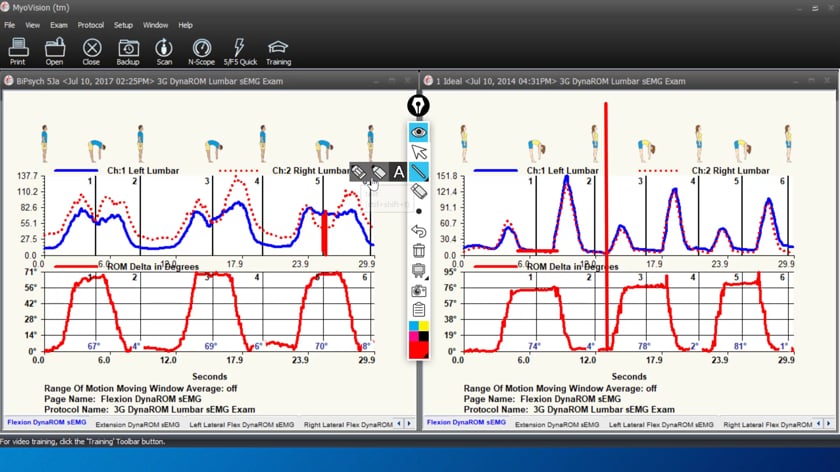Choose the yellow color swatch
840x472 pixels.
click(423, 326)
